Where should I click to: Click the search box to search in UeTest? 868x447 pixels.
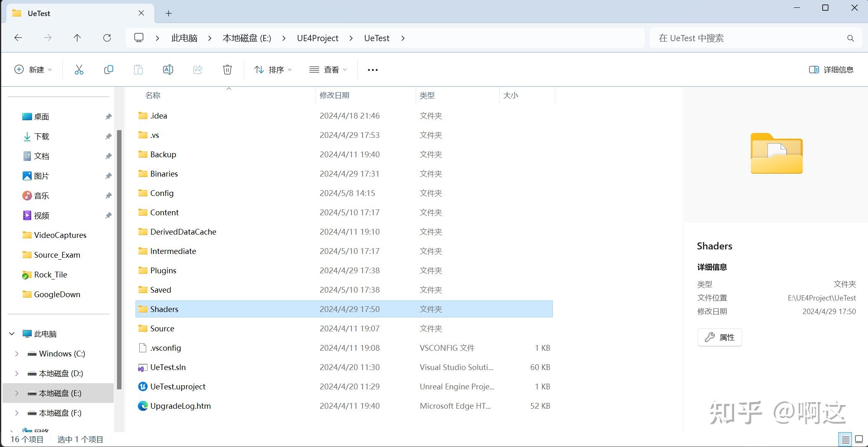point(754,38)
